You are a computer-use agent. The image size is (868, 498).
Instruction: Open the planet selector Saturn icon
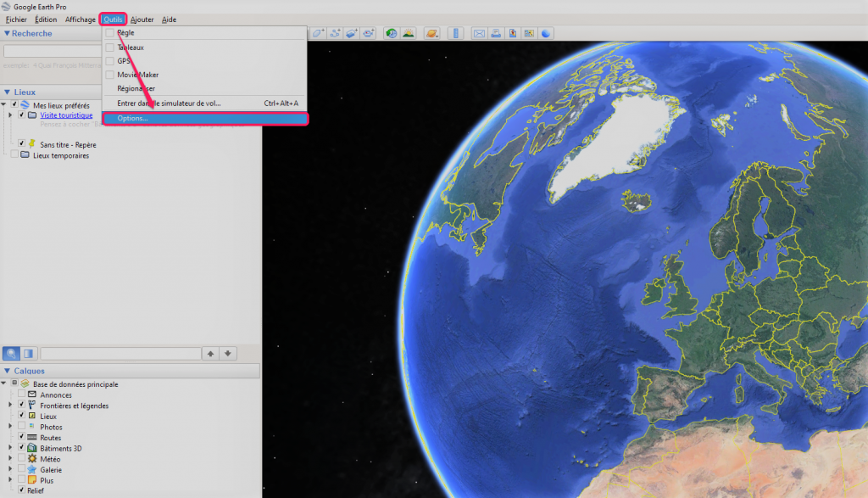(431, 33)
